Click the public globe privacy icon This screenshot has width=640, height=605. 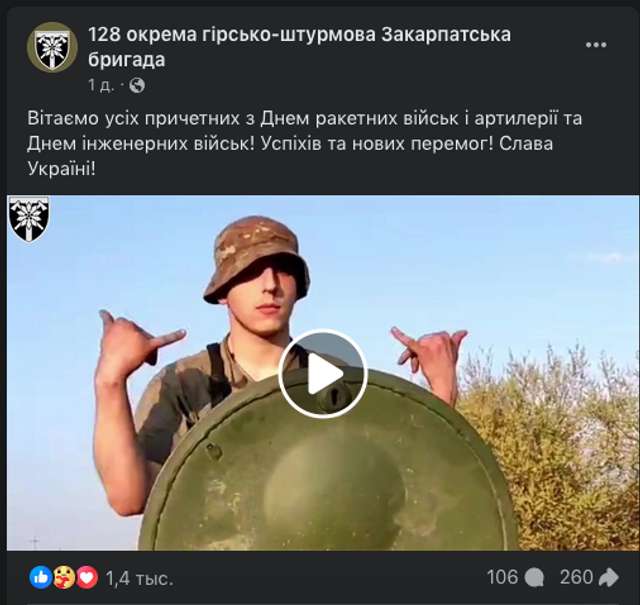tap(137, 86)
